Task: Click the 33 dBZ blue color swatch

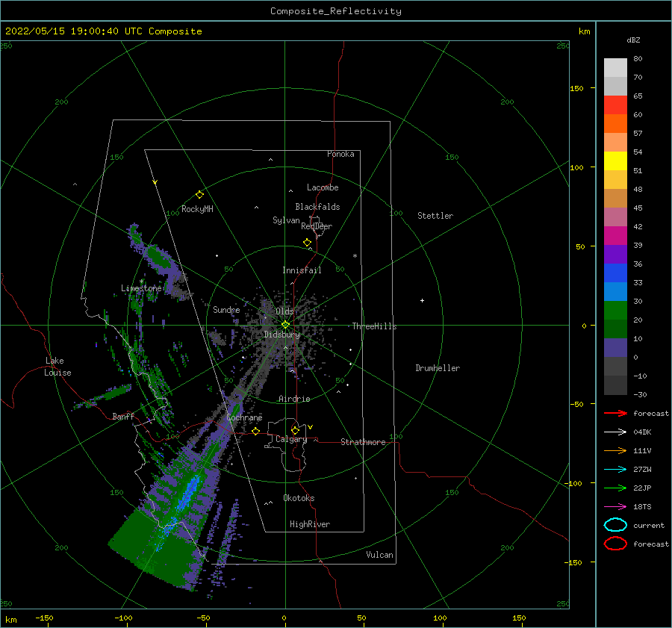Action: pos(615,273)
